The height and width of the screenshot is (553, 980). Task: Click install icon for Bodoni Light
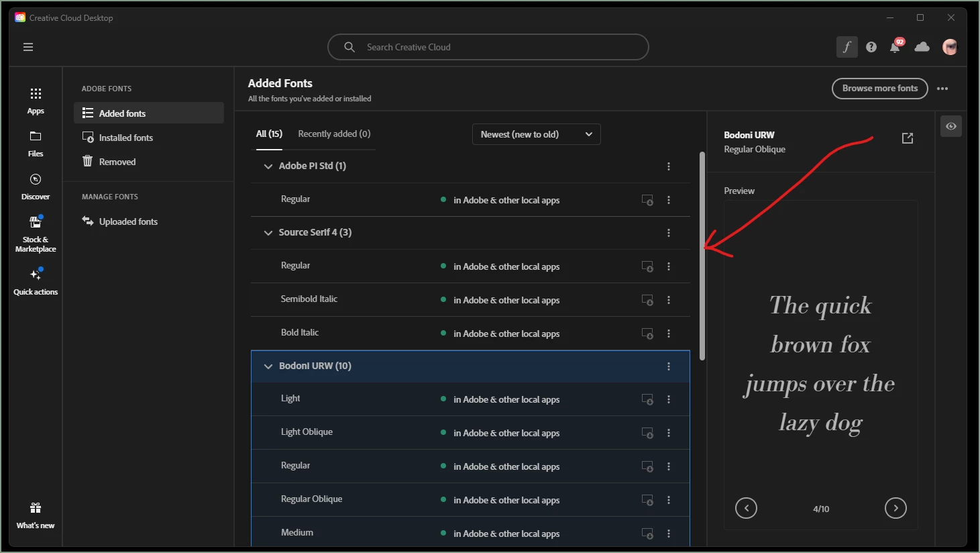647,399
